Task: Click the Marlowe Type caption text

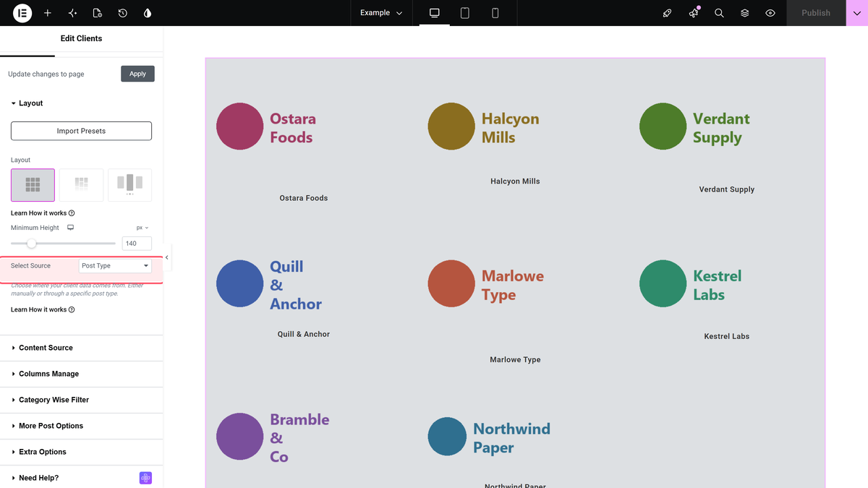Action: (x=515, y=359)
